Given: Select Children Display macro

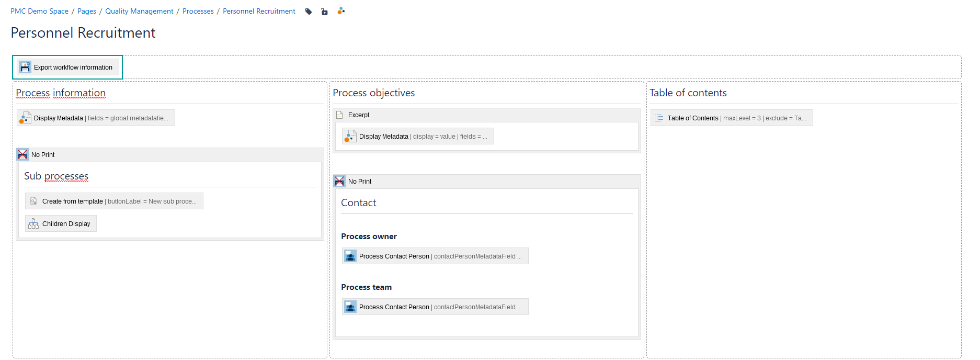Looking at the screenshot, I should click(61, 223).
